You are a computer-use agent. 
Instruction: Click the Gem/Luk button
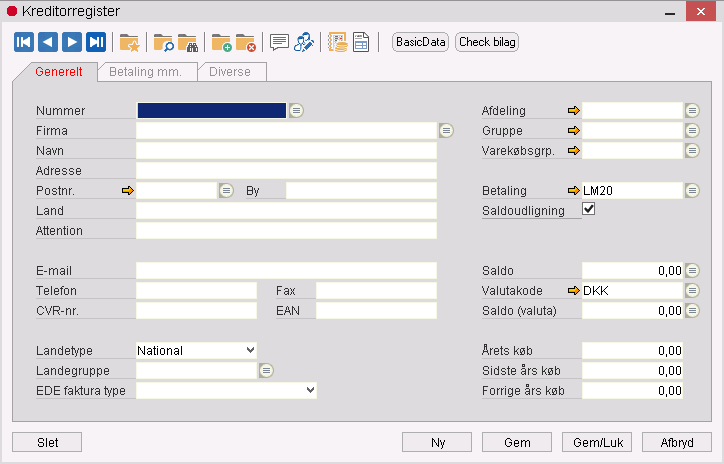click(x=596, y=442)
